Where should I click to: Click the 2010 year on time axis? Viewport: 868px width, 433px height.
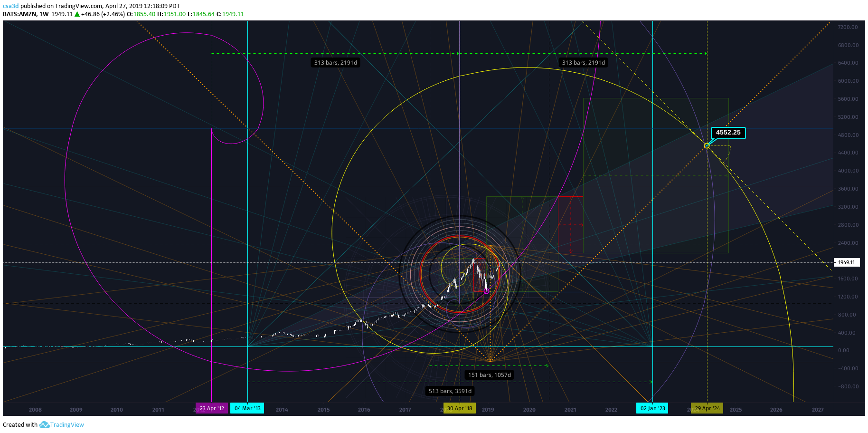coord(117,410)
